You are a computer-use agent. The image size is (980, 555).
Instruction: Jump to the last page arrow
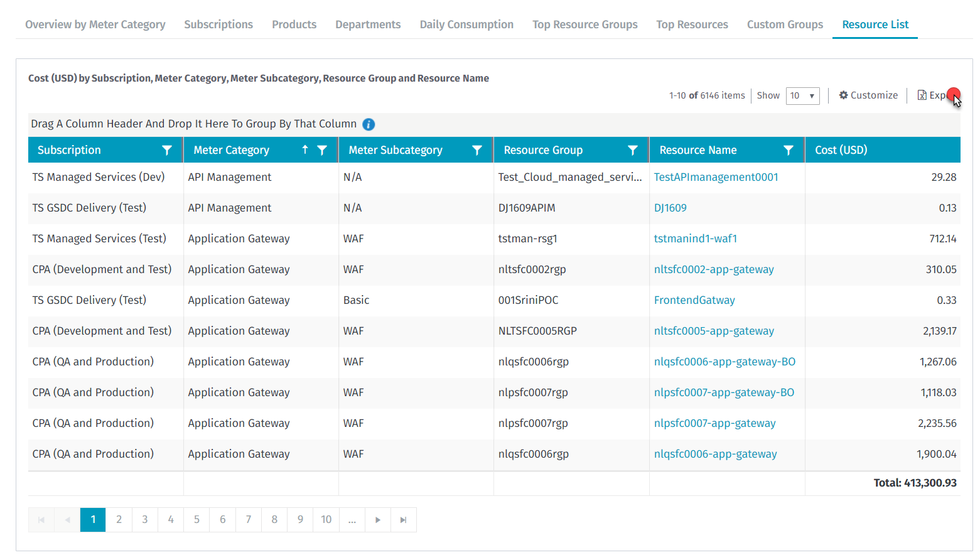404,520
